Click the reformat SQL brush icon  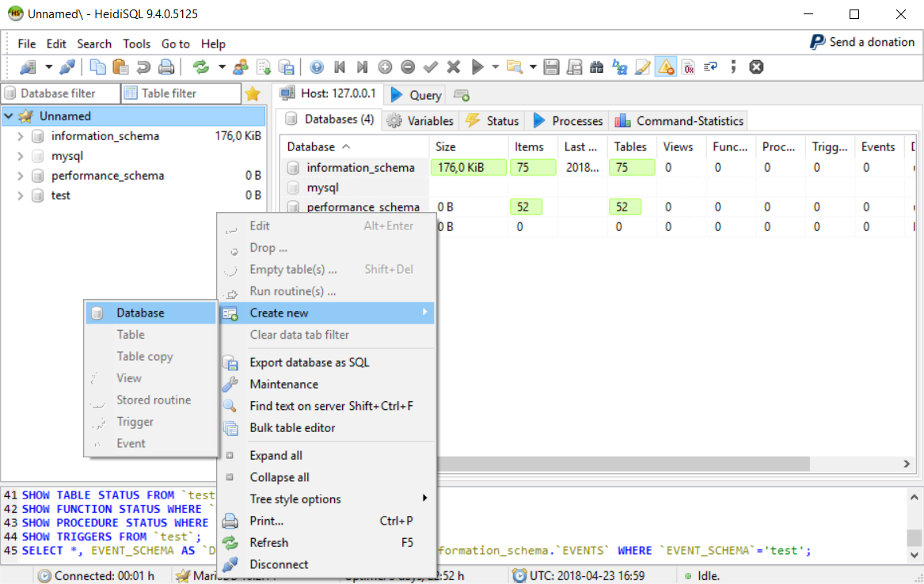pos(642,67)
